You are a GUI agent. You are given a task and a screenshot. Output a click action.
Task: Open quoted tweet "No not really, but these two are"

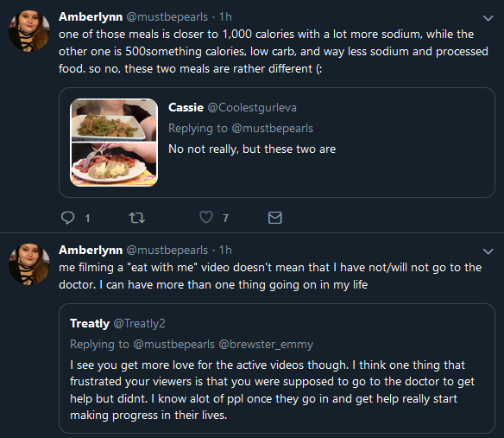pyautogui.click(x=277, y=143)
